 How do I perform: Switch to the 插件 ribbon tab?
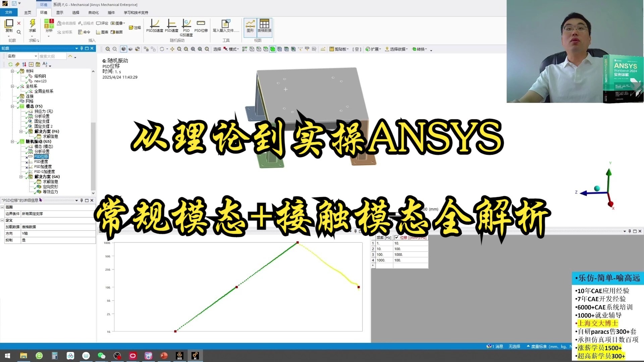coord(111,13)
